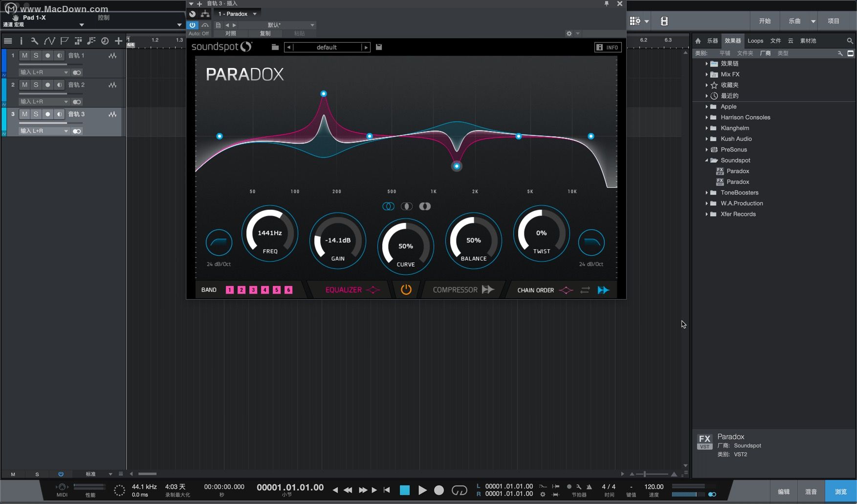Select next Paradox preset arrow

(x=366, y=47)
